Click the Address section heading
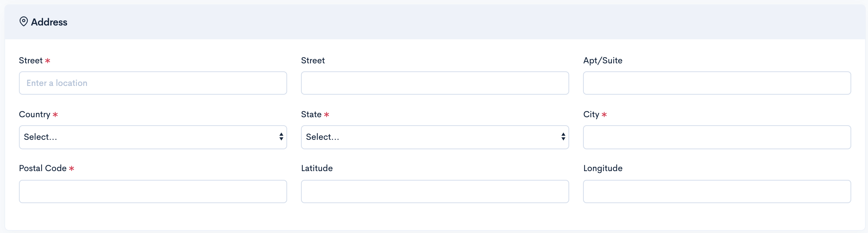 (49, 22)
